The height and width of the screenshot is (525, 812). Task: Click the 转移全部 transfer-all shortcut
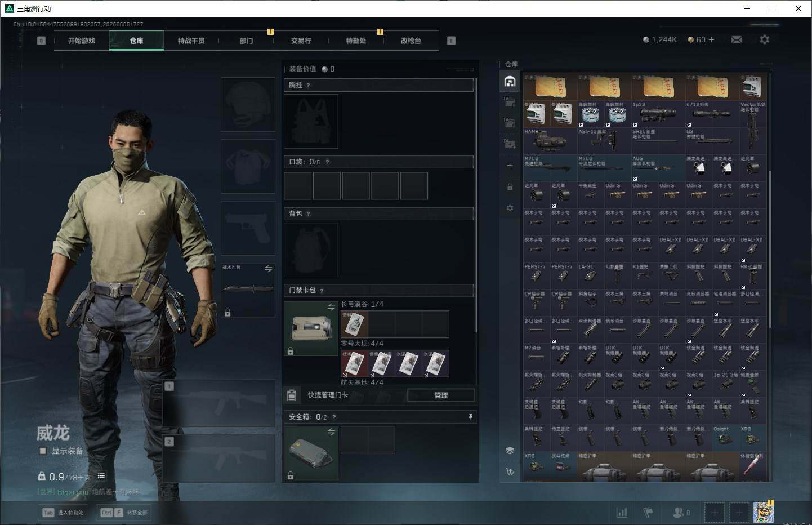pos(123,513)
